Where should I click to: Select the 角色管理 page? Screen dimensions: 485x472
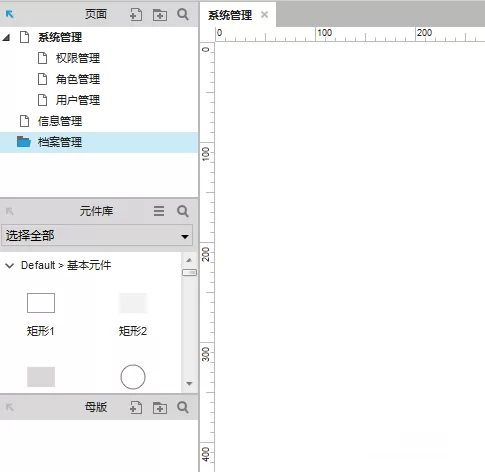[78, 79]
